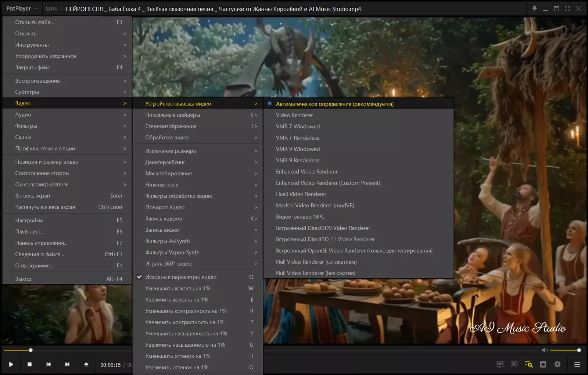Screen dimensions: 588x375
Task: Open the control panel gear icon
Action: click(x=557, y=364)
